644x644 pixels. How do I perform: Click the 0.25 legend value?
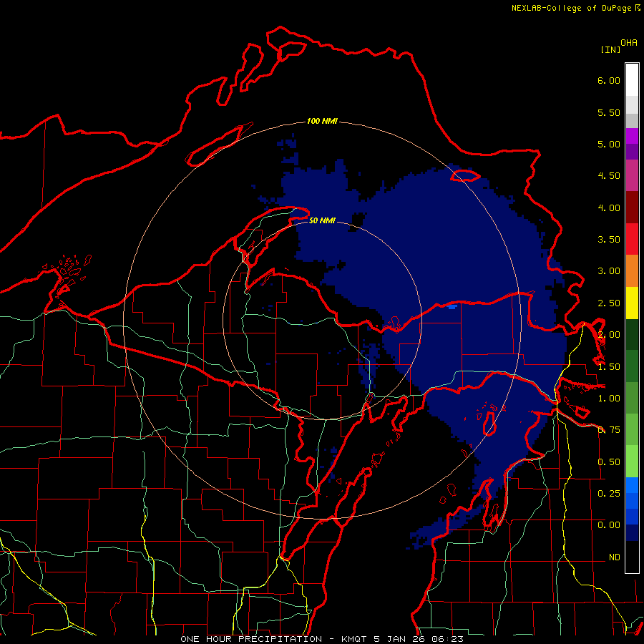coord(609,493)
